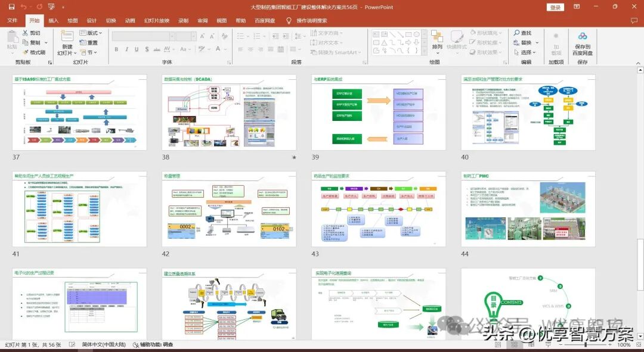This screenshot has width=644, height=352.
Task: Click 替换 (Replace) button
Action: tap(522, 43)
